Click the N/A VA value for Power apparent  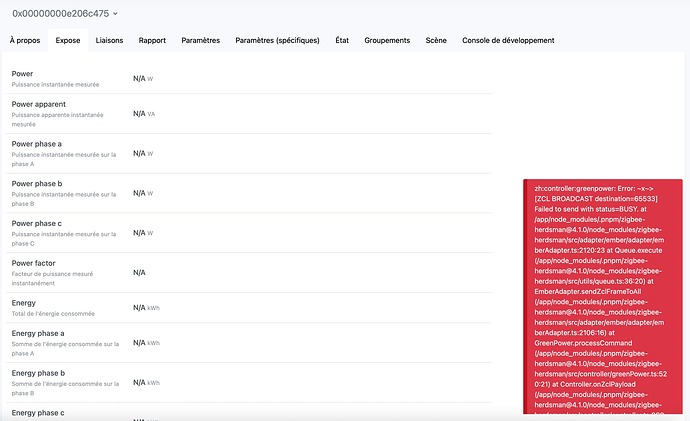coord(144,113)
